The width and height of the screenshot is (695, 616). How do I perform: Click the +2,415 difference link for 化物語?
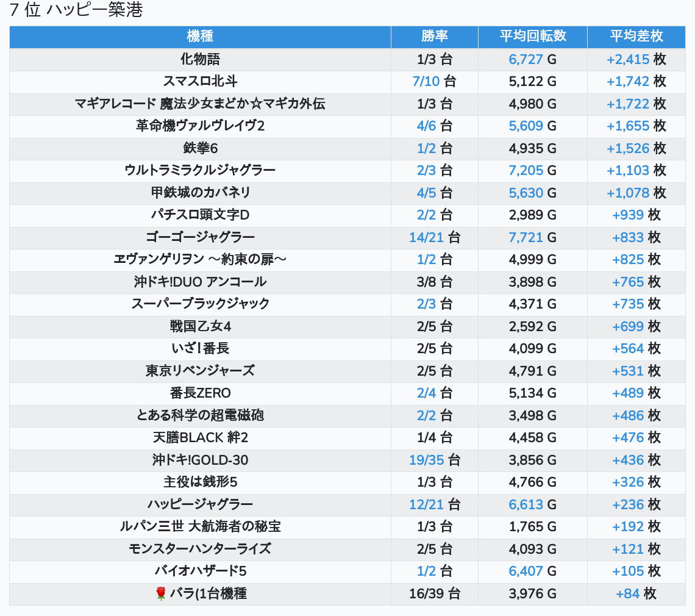tap(627, 59)
